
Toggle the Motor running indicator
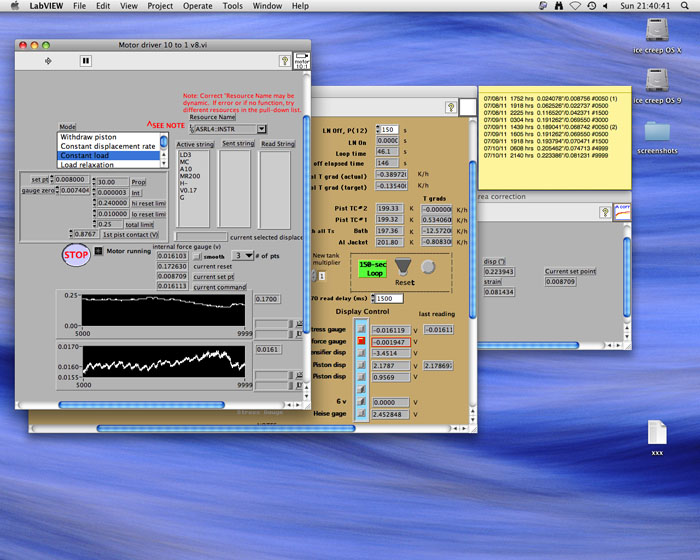point(99,250)
